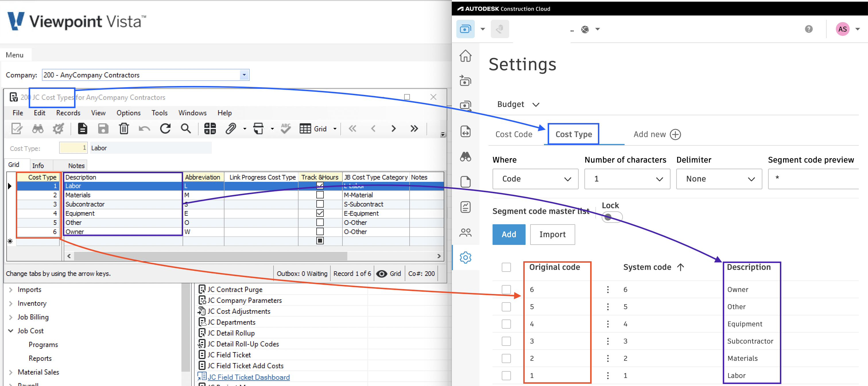Expand the Imports tree node
The image size is (868, 386).
click(x=10, y=290)
